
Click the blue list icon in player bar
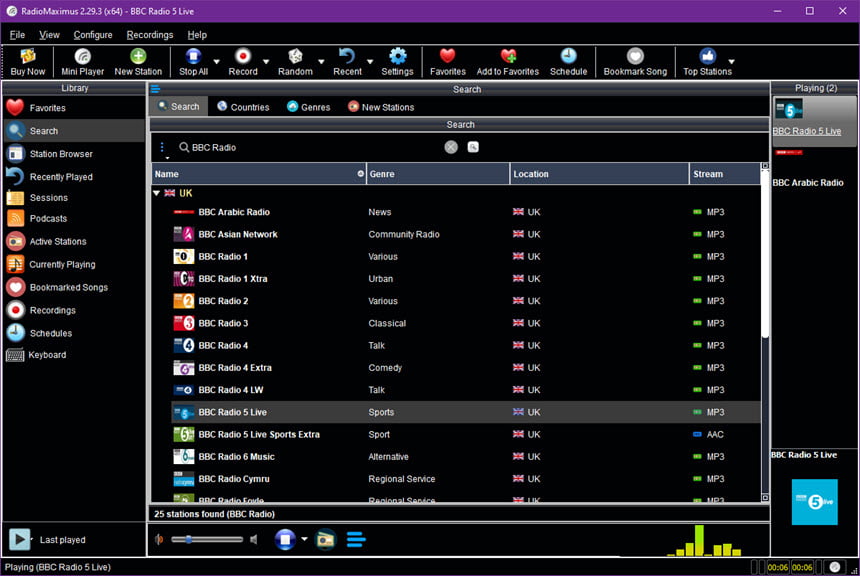pyautogui.click(x=356, y=539)
